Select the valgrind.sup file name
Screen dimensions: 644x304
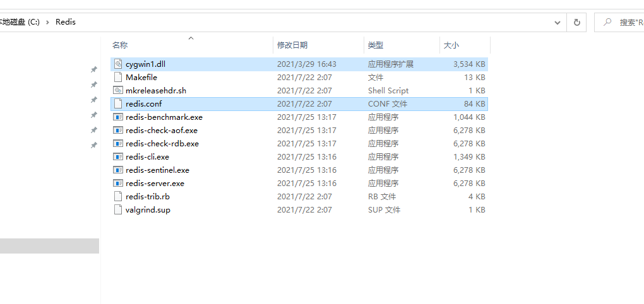148,209
